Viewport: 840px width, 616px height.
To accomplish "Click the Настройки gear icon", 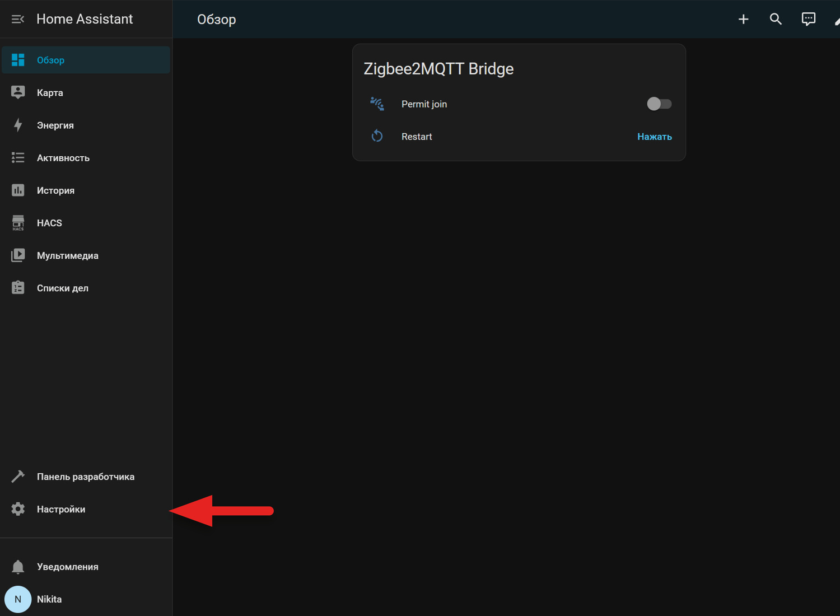I will coord(18,509).
